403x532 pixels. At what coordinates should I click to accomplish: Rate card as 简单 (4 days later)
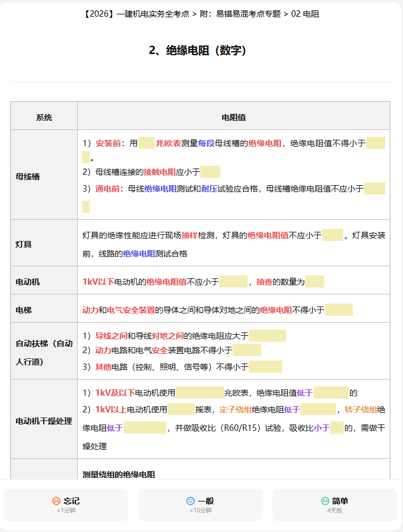click(334, 505)
